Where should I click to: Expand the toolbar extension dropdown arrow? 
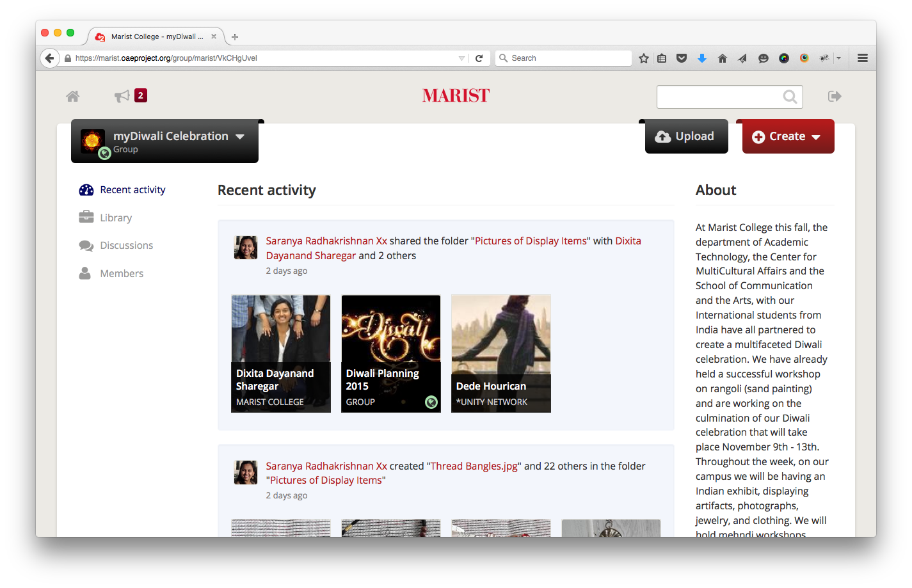click(838, 58)
